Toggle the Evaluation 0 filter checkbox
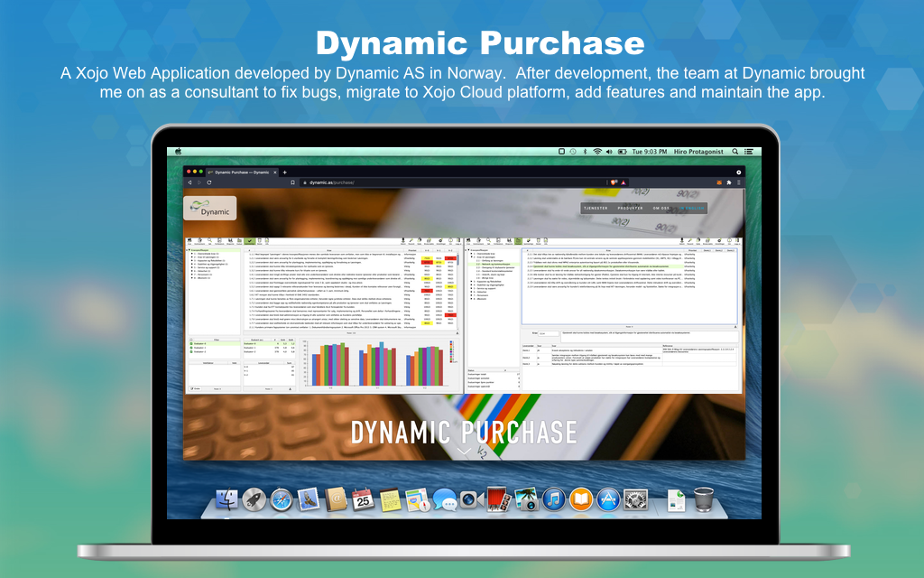 192,343
